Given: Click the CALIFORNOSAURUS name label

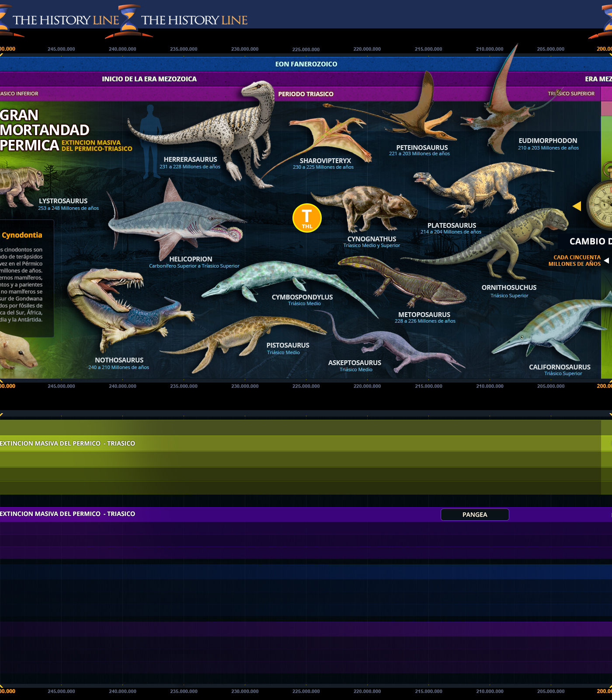Looking at the screenshot, I should coord(560,367).
